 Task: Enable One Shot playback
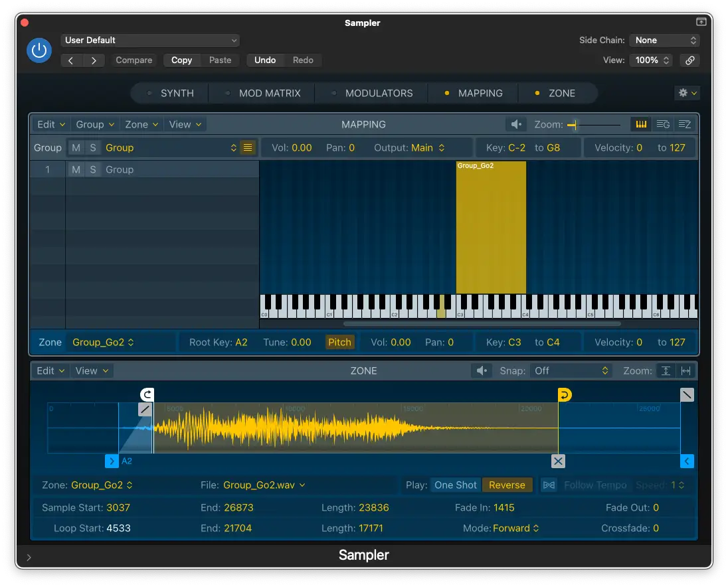(456, 485)
